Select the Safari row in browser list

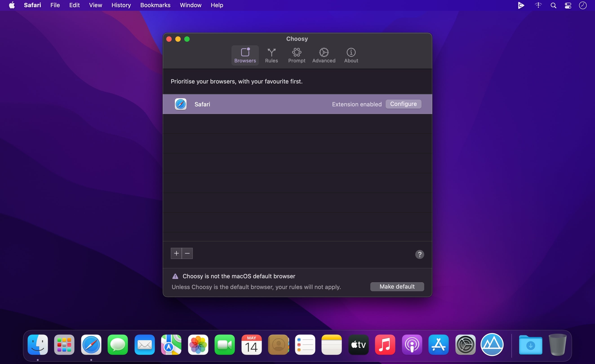click(x=297, y=104)
